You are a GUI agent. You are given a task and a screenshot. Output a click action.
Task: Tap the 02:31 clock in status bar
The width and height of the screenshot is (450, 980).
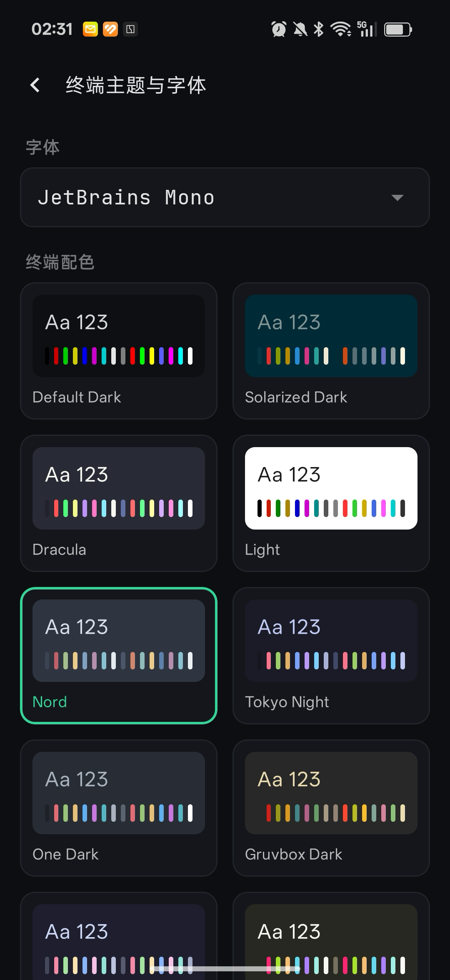52,29
